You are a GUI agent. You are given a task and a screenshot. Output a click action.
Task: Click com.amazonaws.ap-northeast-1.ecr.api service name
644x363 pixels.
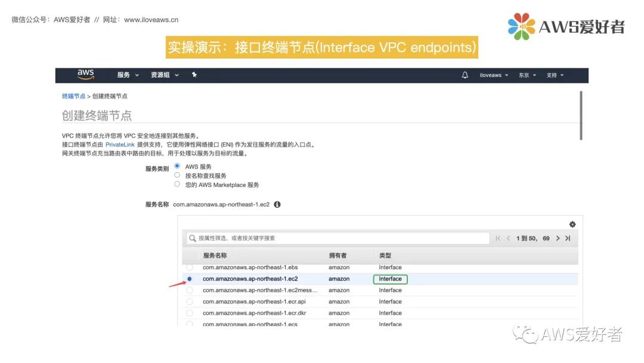pos(254,302)
